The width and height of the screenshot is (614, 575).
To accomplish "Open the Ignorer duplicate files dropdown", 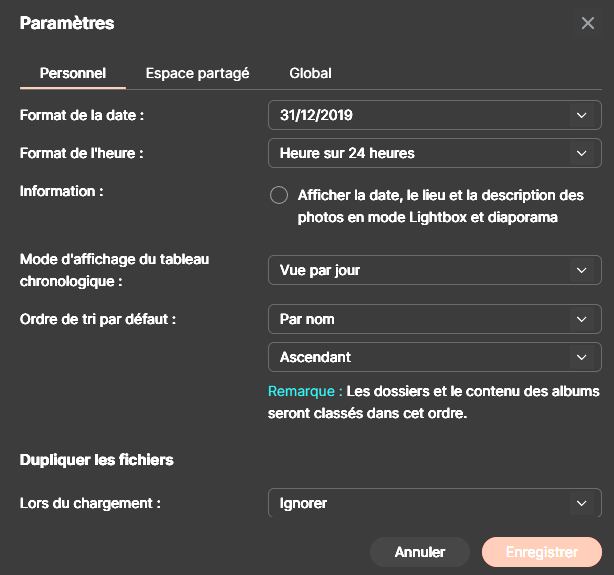I will (420, 503).
